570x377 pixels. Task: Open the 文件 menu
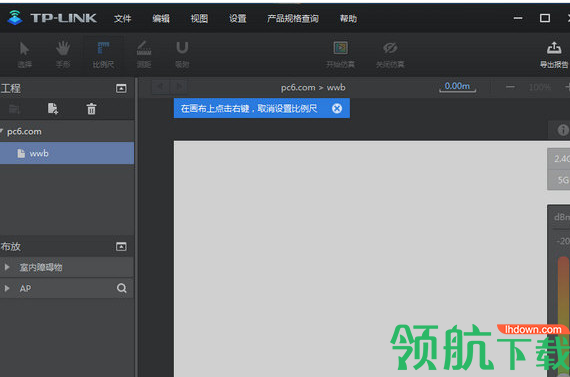pos(123,18)
